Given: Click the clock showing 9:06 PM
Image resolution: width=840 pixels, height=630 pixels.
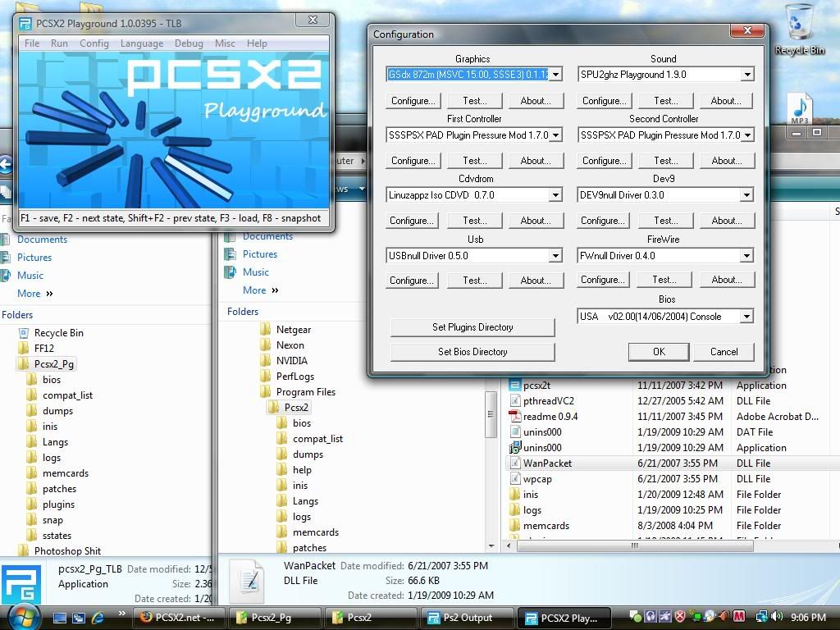Looking at the screenshot, I should pos(808,617).
